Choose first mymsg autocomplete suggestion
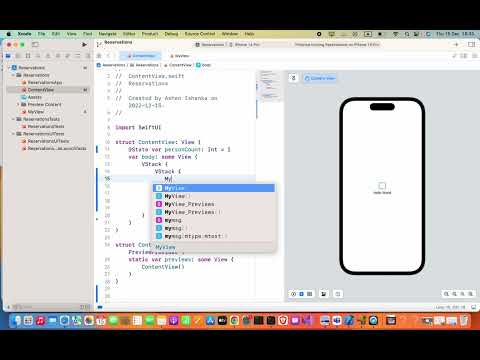This screenshot has height=360, width=480. pyautogui.click(x=214, y=220)
